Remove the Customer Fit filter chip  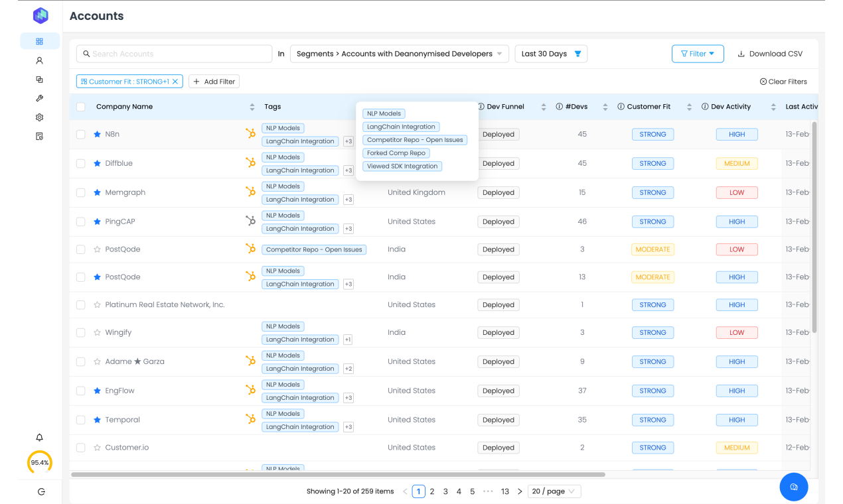pos(175,82)
